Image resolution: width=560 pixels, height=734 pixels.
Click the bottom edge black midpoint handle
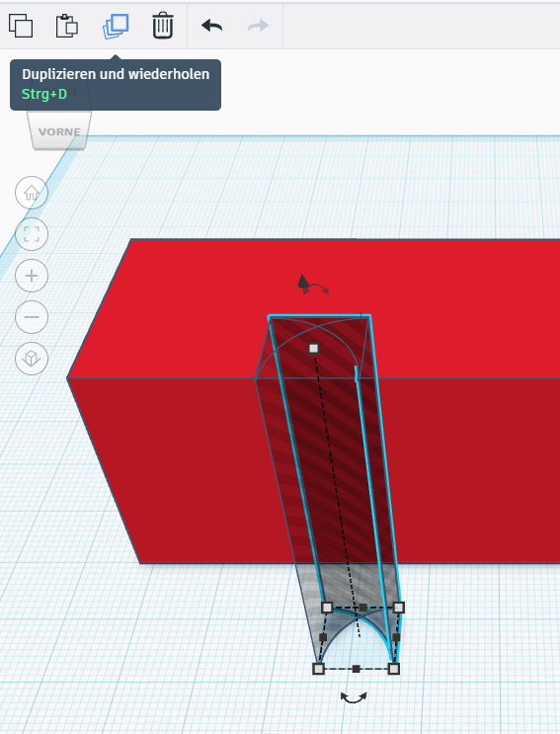pyautogui.click(x=356, y=669)
